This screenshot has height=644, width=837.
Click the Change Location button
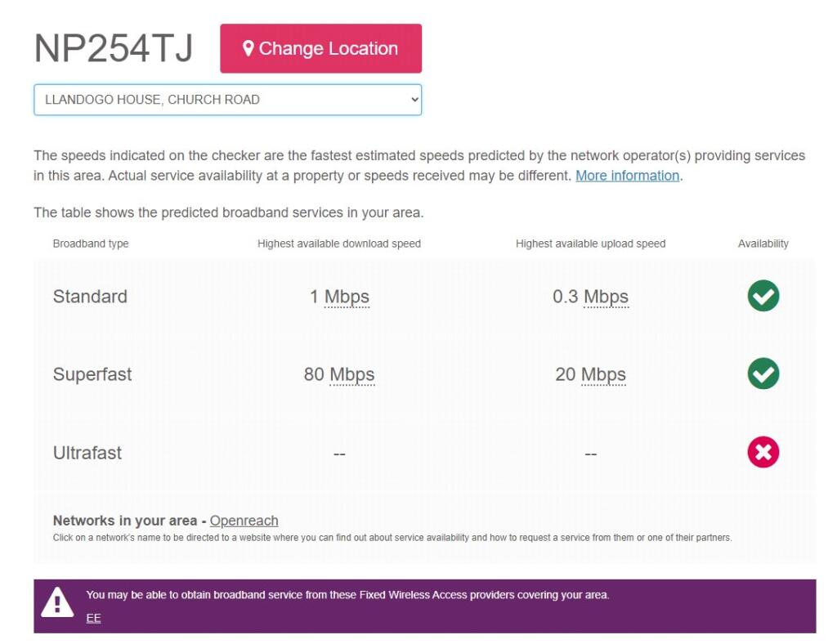pos(320,48)
